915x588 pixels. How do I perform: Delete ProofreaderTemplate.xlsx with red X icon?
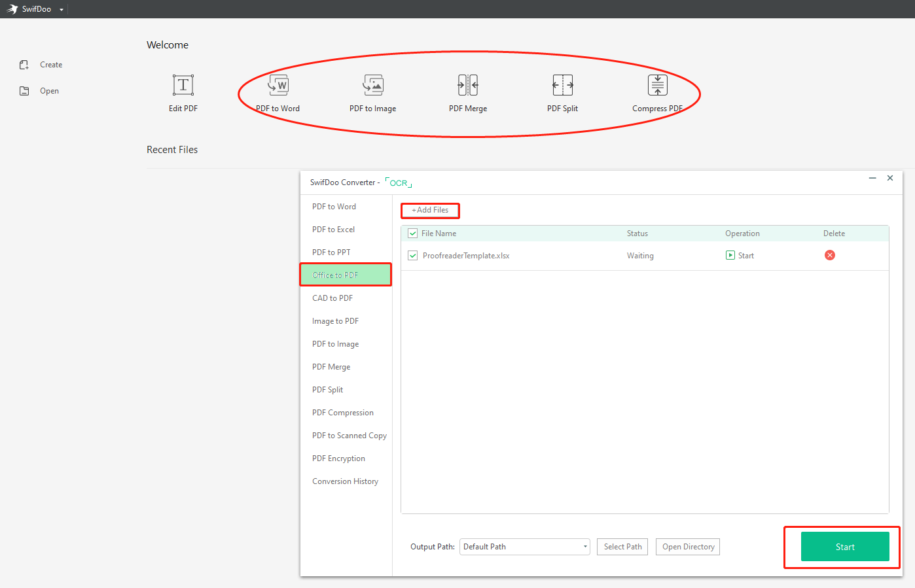point(830,255)
